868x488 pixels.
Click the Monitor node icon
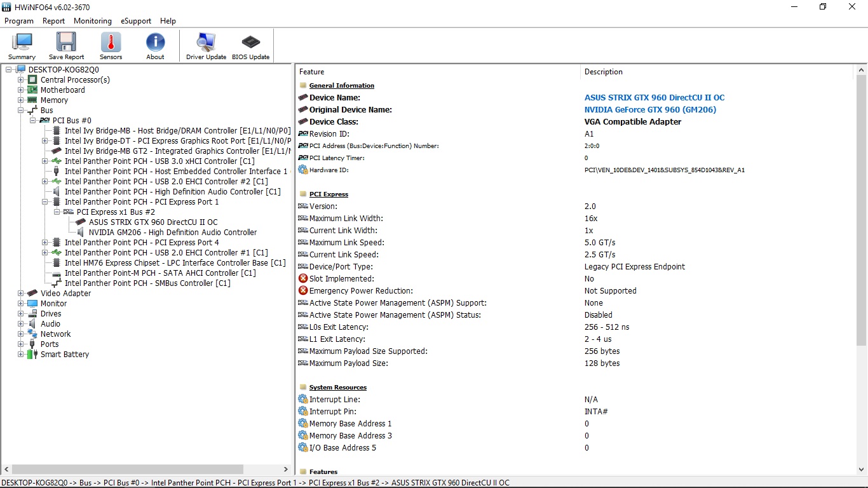click(32, 304)
